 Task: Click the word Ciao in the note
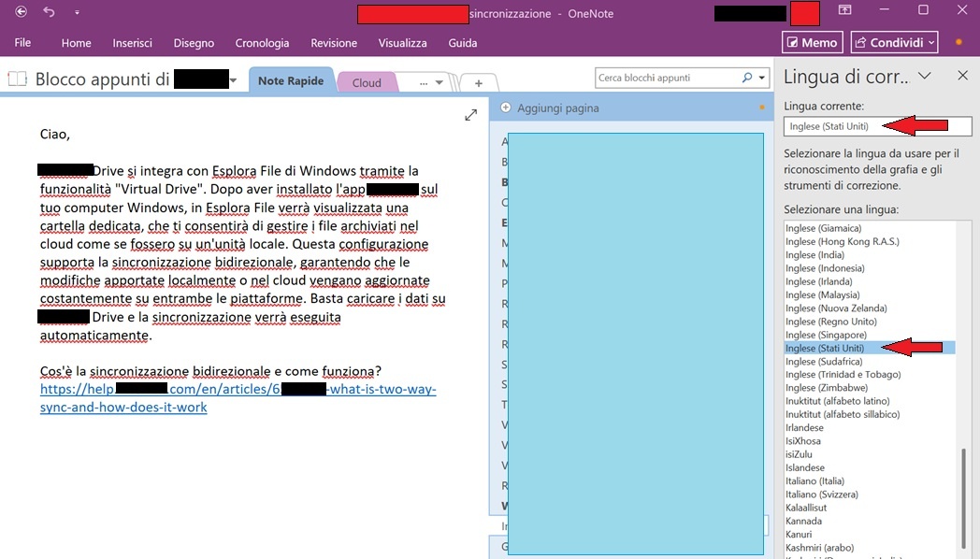[x=53, y=135]
